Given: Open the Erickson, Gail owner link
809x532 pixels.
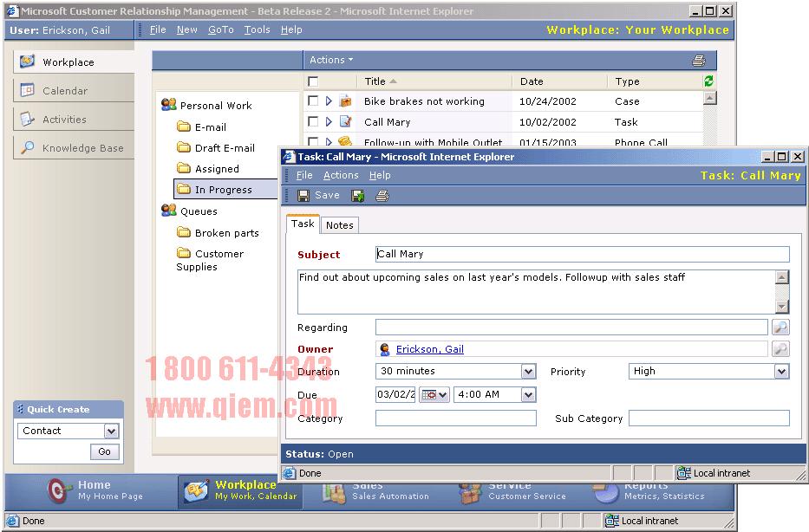Looking at the screenshot, I should 430,349.
